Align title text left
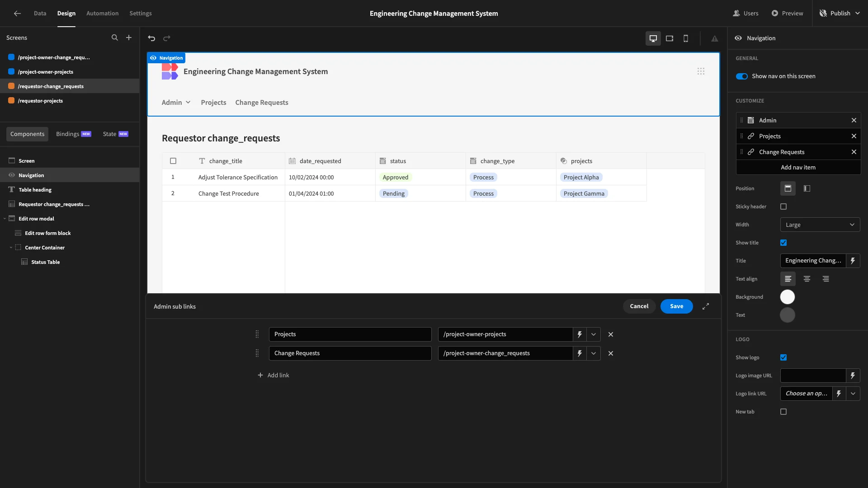This screenshot has height=488, width=868. pyautogui.click(x=788, y=279)
